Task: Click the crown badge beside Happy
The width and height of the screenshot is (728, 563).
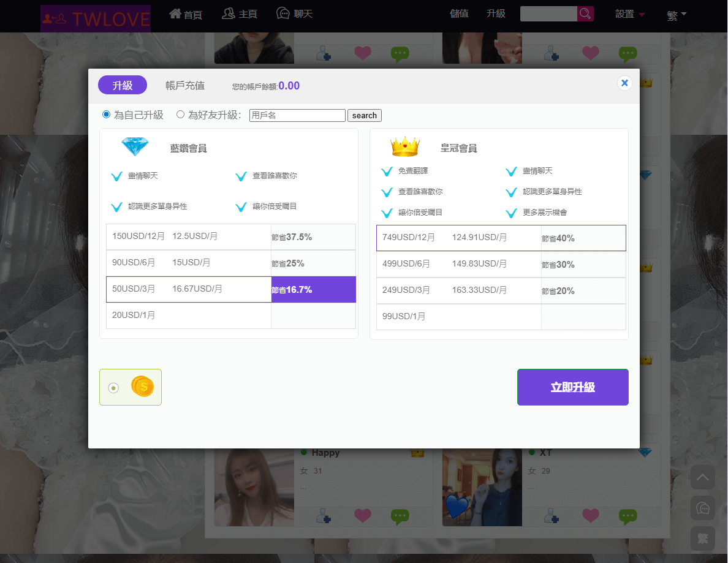Action: pos(417,453)
